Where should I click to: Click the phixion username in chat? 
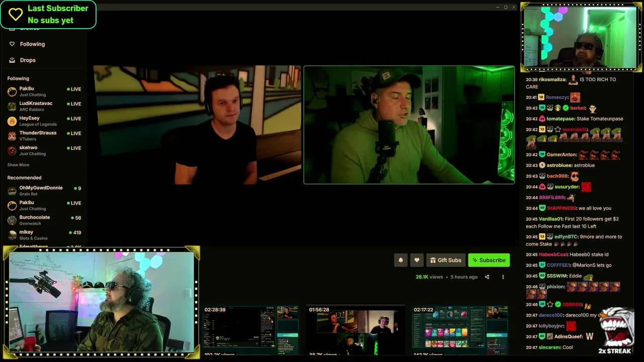point(555,287)
